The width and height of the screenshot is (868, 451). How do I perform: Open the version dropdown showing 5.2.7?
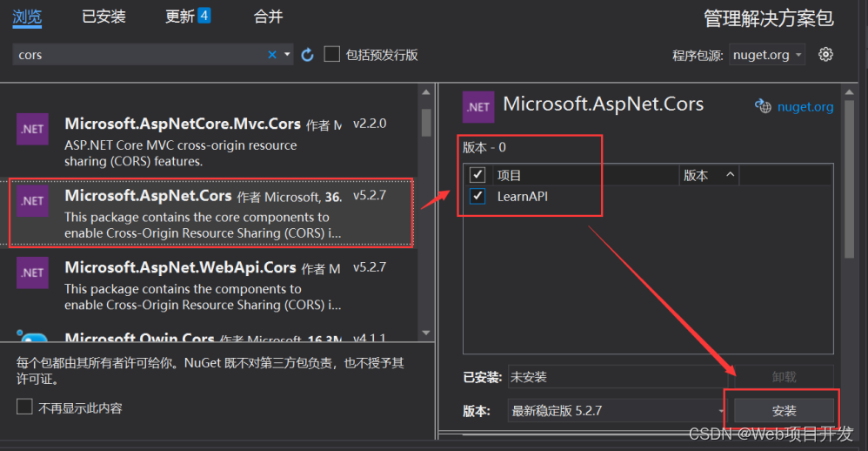616,411
